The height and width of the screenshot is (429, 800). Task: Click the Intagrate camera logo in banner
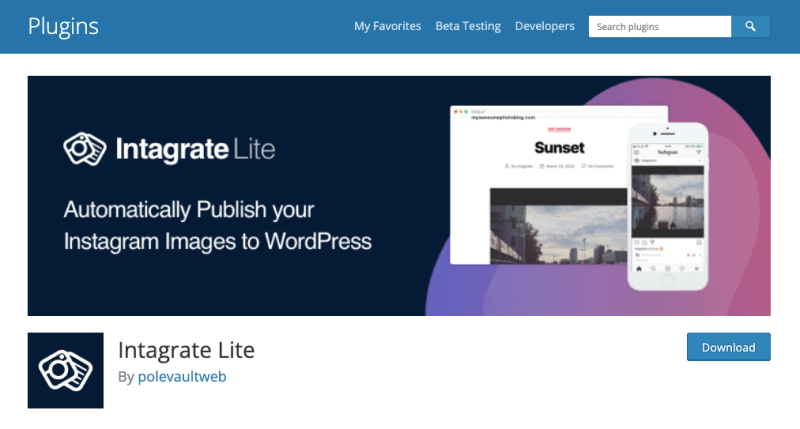(x=85, y=149)
